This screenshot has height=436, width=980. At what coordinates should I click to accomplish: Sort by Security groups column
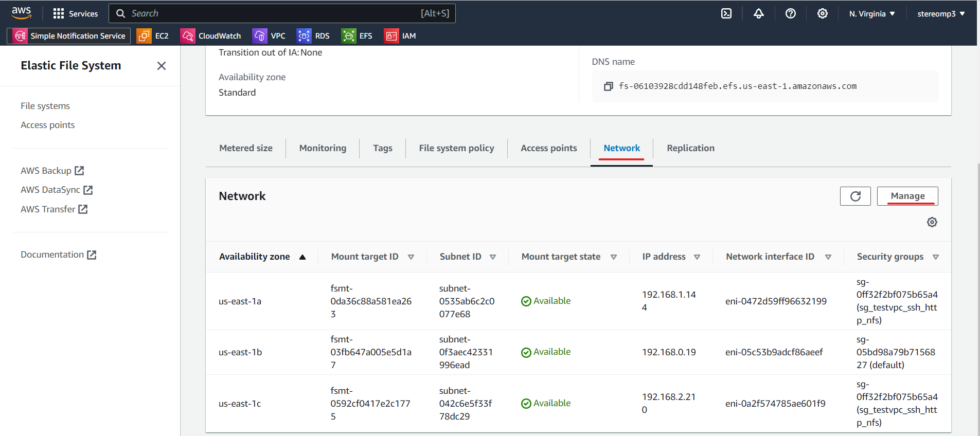tap(936, 257)
